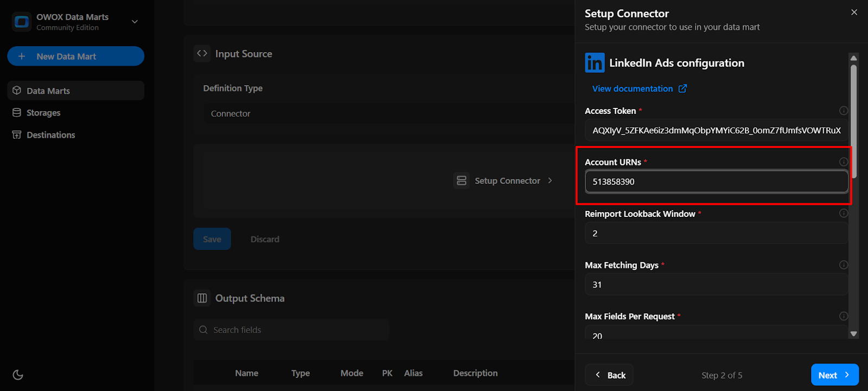
Task: Show info for Reimport Lookback Window
Action: pyautogui.click(x=844, y=213)
